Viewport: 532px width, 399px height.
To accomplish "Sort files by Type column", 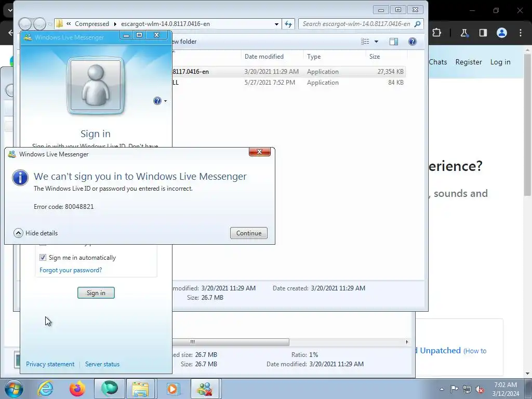I will tap(335, 57).
